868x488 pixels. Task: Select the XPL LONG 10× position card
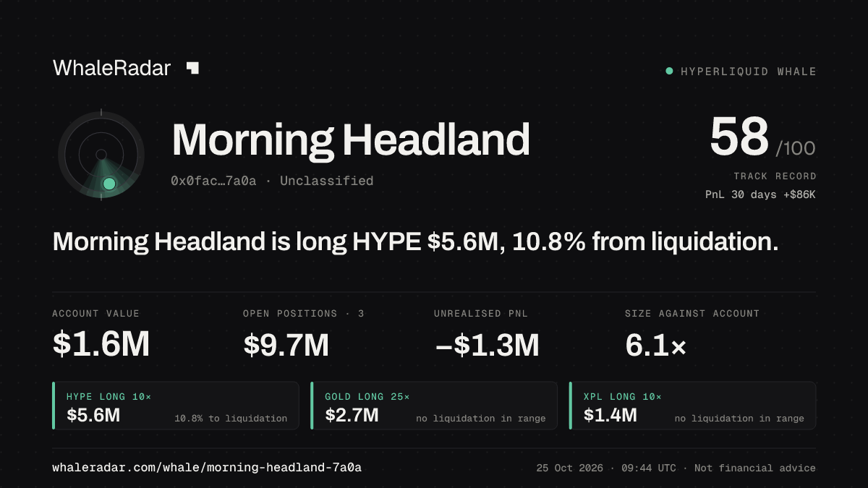pos(693,406)
